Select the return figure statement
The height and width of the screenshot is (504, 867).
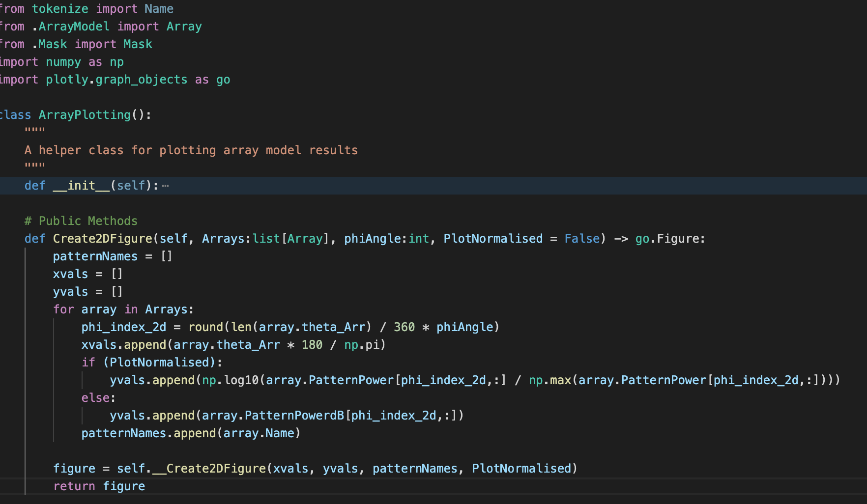coord(99,486)
